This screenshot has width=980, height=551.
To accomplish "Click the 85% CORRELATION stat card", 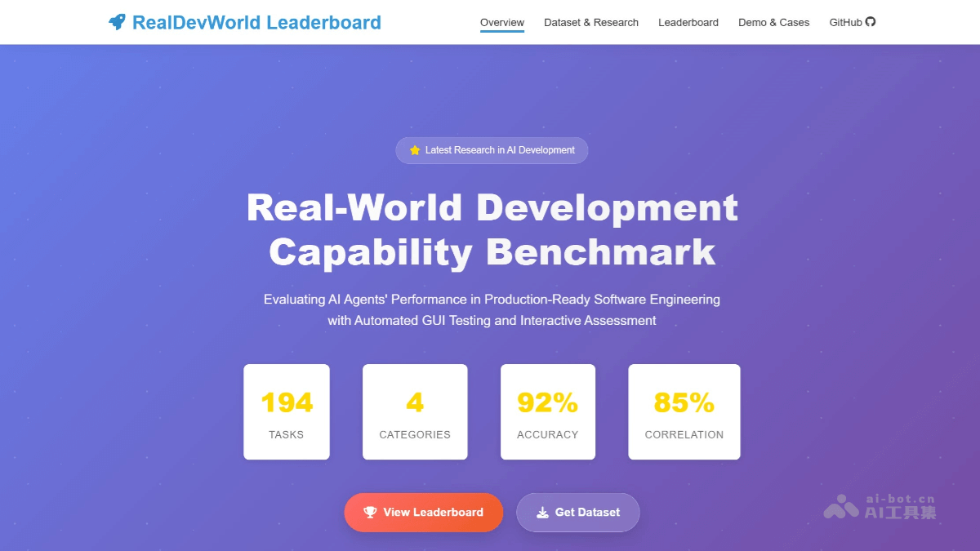I will pos(684,411).
